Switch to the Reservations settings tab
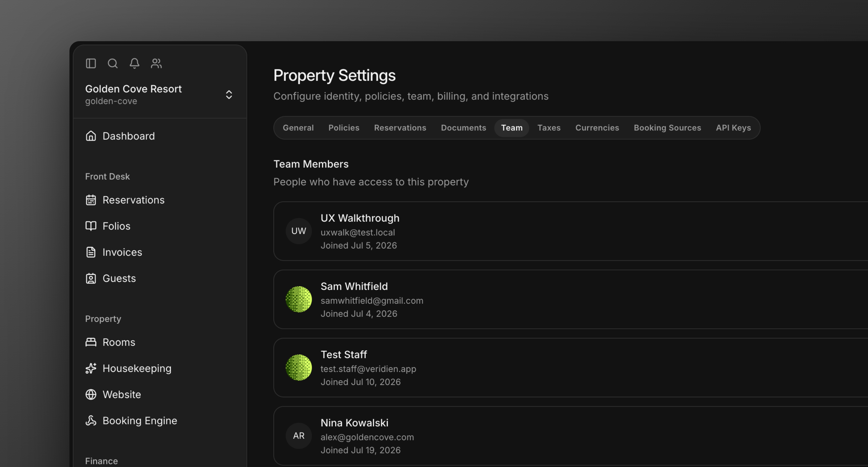 pos(400,128)
